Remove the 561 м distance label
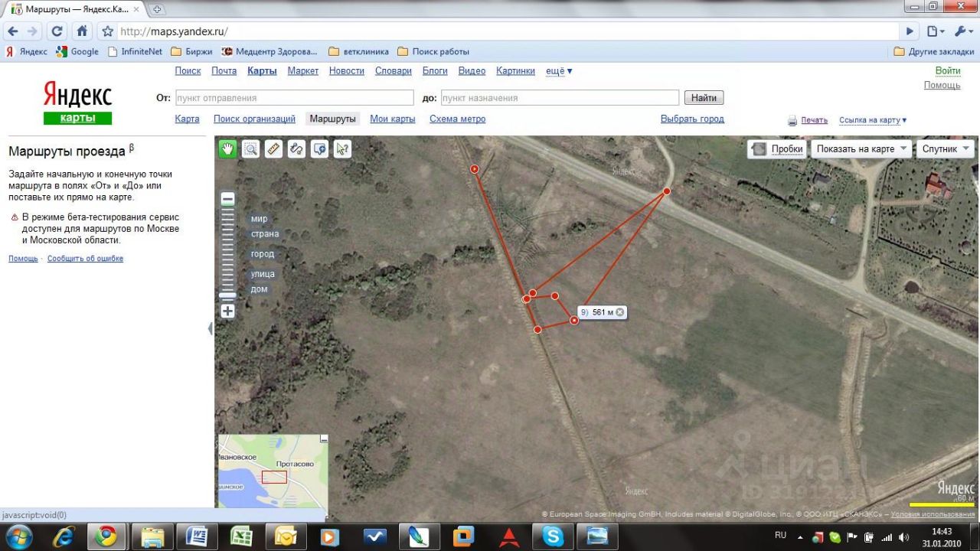The image size is (980, 551). 620,312
